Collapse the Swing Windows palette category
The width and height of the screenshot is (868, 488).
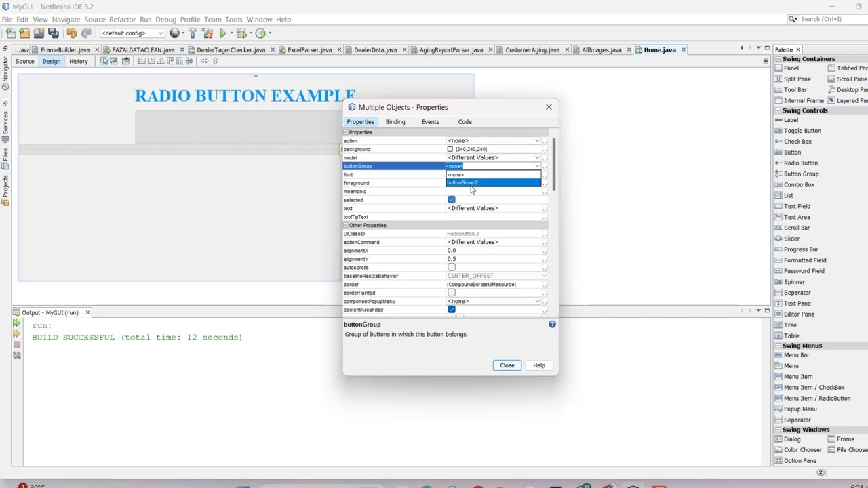pyautogui.click(x=778, y=430)
